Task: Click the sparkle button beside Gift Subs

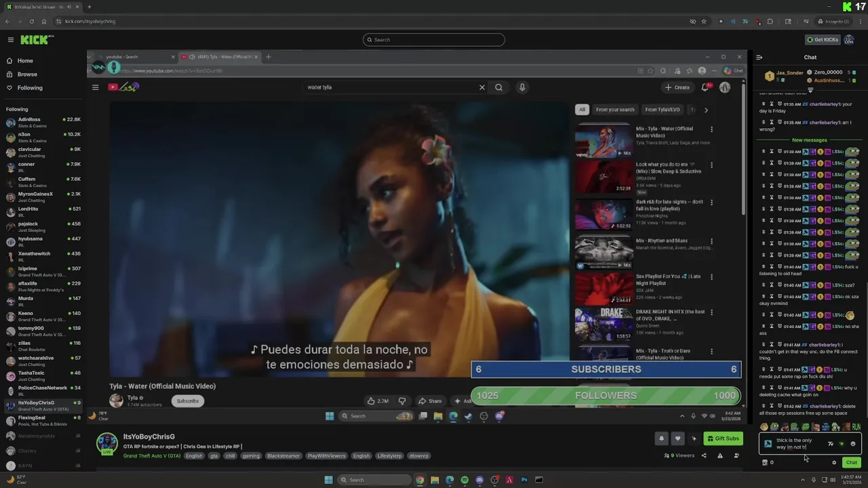Action: 694,439
